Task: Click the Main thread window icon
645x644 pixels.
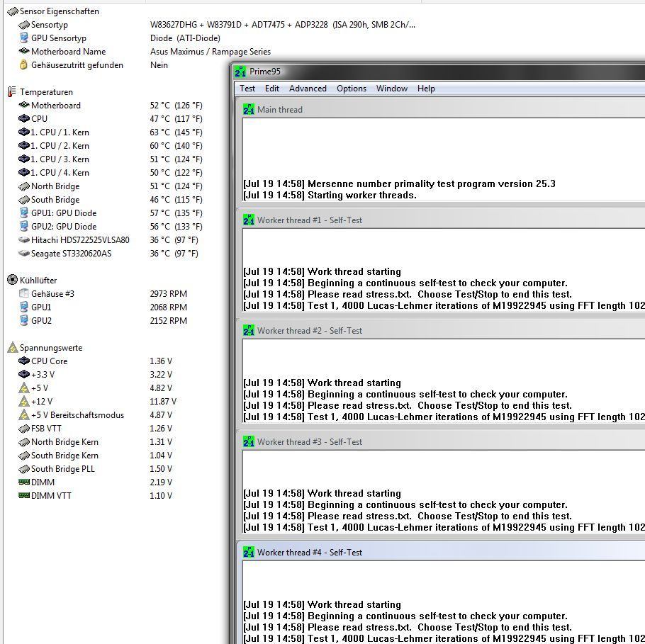Action: 249,109
